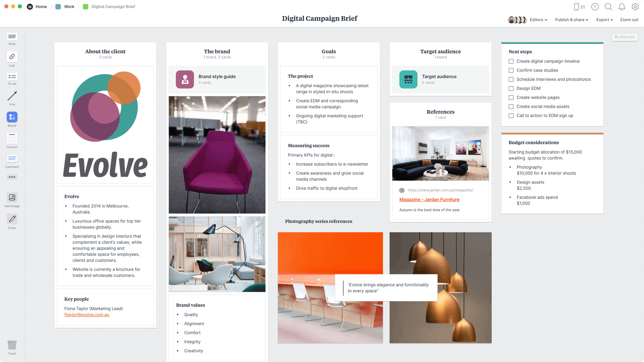Viewport: 644px width, 362px height.
Task: Enable Create digital campaign timeline checkbox
Action: point(511,61)
